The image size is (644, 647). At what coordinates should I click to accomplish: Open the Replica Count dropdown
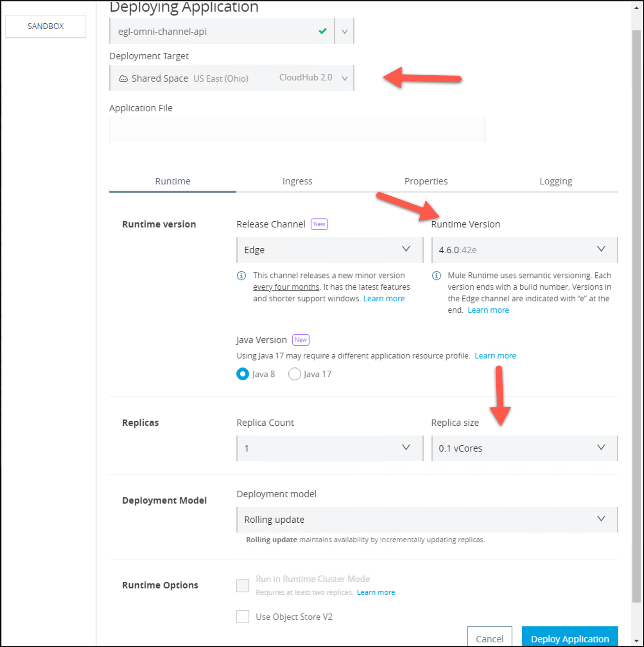point(406,448)
